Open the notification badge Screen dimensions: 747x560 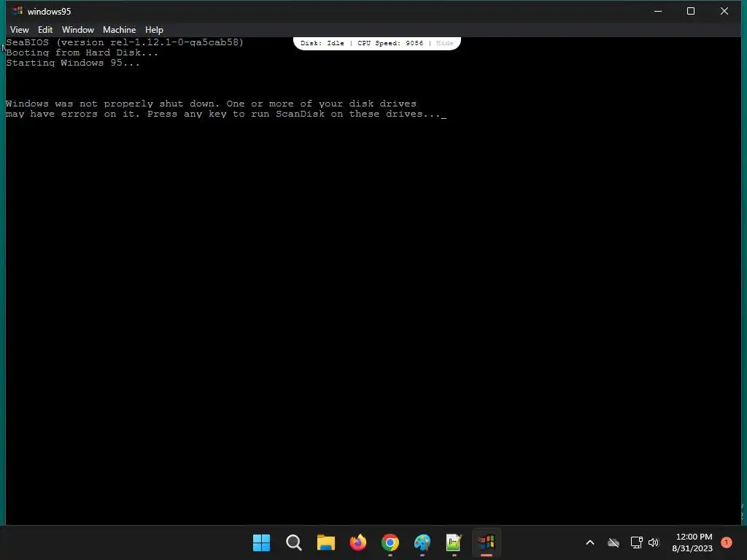(726, 542)
